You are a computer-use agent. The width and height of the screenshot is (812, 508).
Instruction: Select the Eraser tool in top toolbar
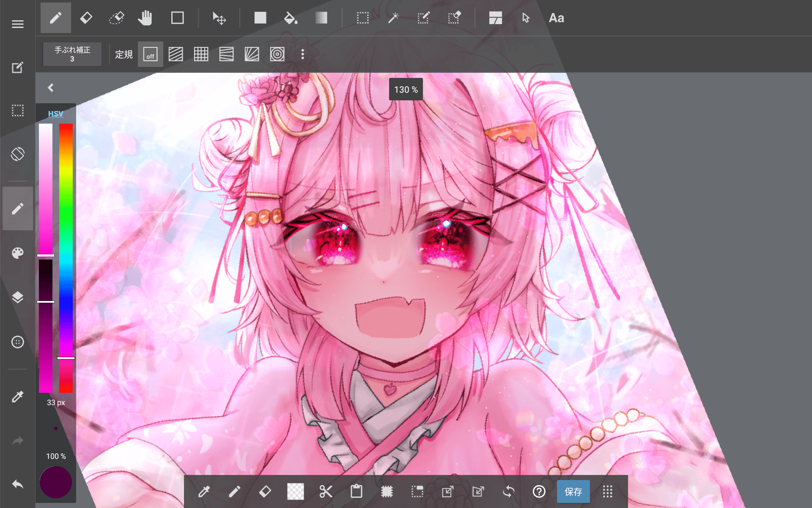coord(86,18)
